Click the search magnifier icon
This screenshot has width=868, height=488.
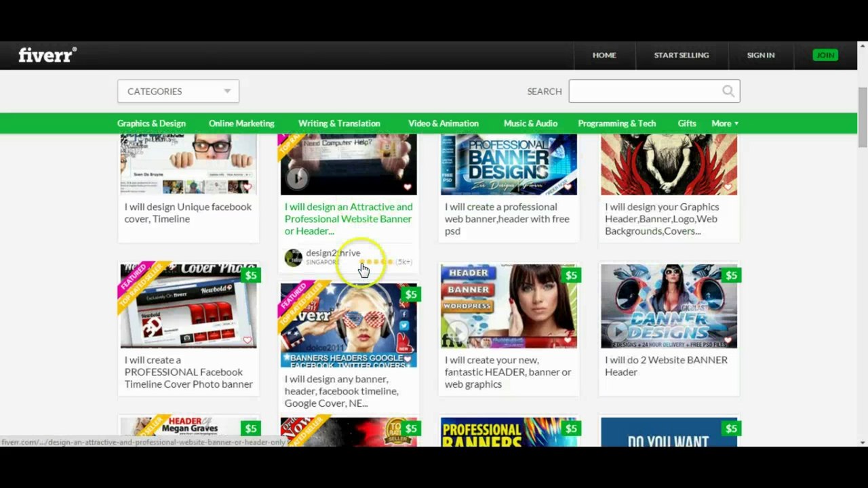point(728,91)
